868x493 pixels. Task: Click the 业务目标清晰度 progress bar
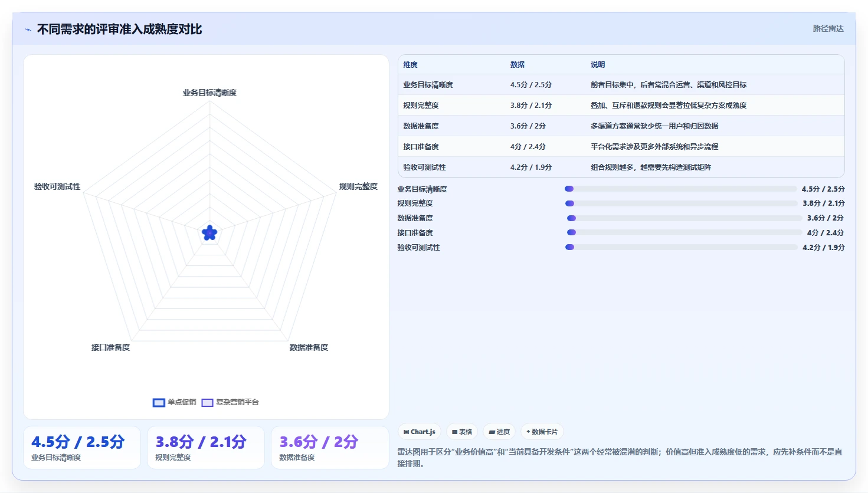[x=681, y=189]
